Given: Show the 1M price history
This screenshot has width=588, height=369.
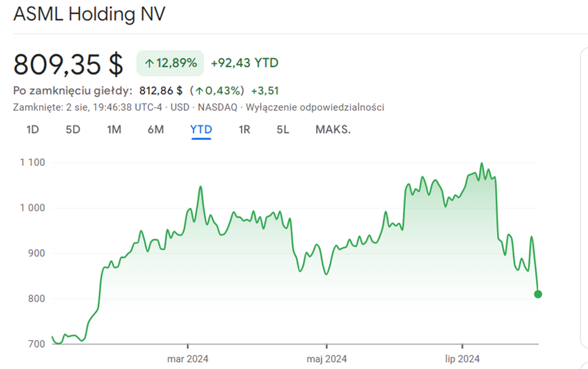Looking at the screenshot, I should pyautogui.click(x=114, y=129).
